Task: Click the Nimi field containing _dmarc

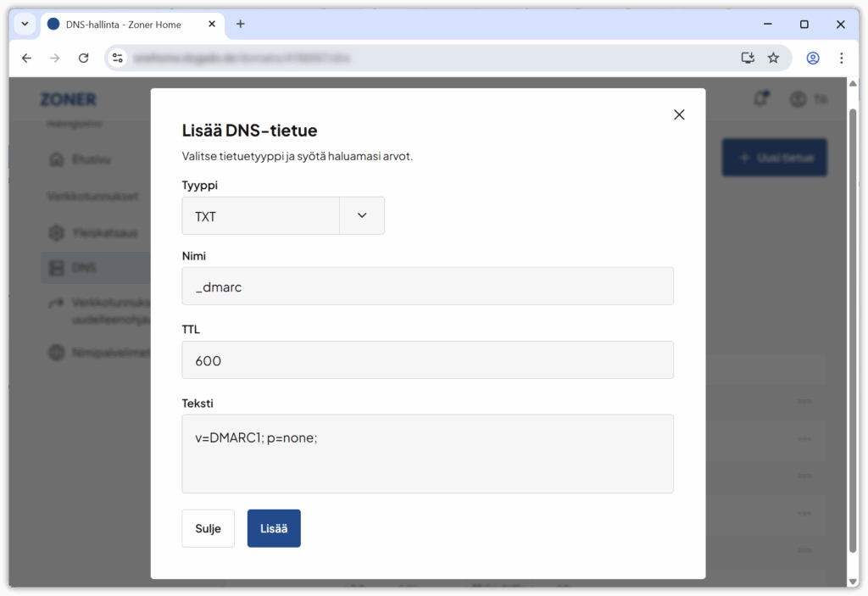Action: 427,287
